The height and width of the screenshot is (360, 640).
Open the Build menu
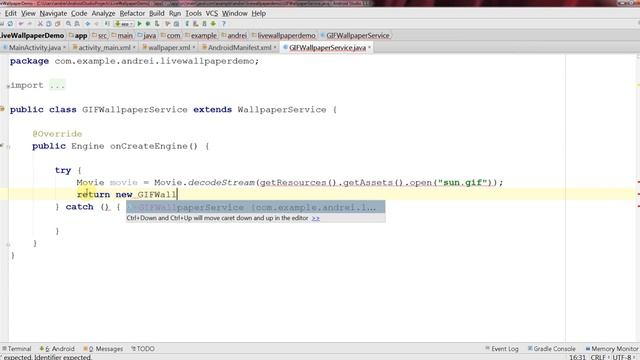pyautogui.click(x=157, y=13)
